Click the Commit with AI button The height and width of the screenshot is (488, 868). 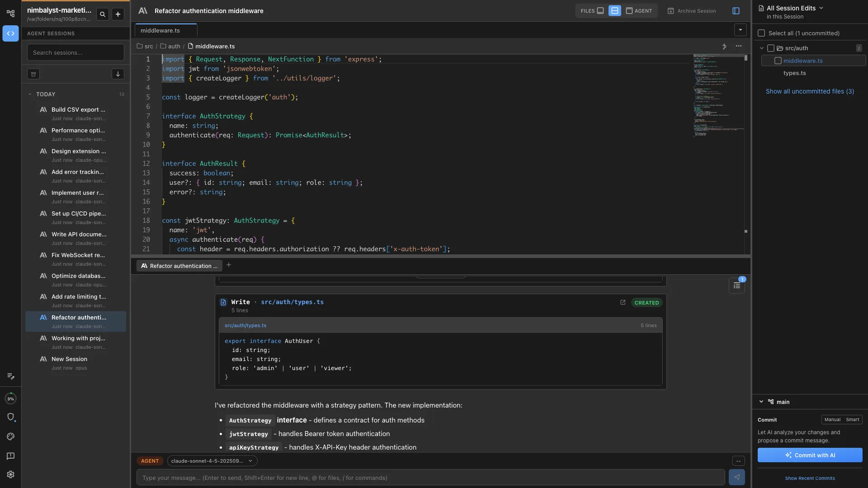[809, 455]
